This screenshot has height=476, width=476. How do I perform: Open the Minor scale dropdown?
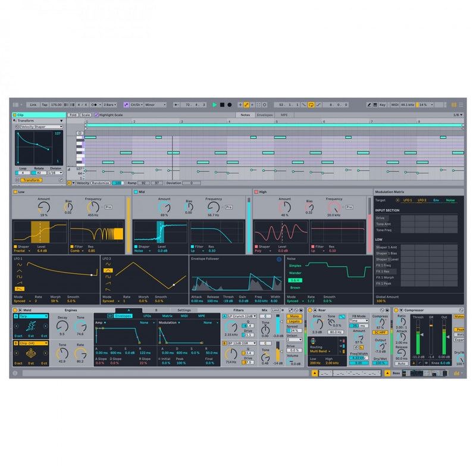click(x=156, y=105)
